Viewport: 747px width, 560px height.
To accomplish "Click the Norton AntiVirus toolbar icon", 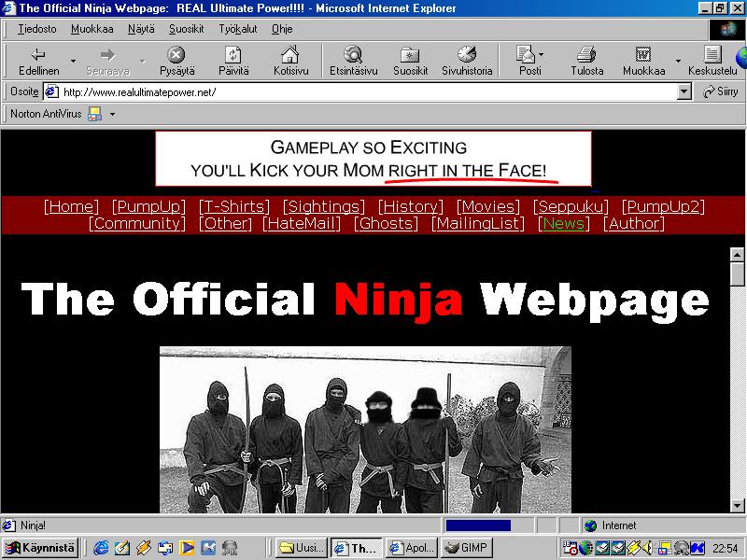I will click(x=94, y=114).
